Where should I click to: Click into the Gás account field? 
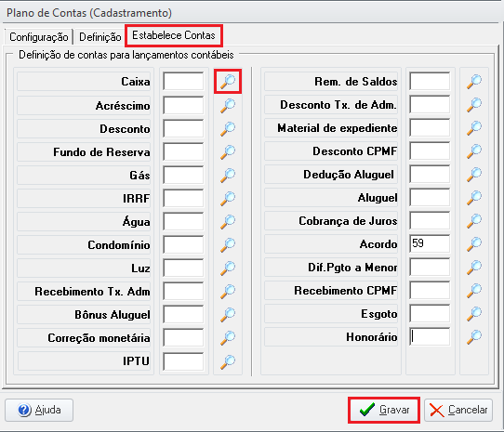tap(183, 175)
